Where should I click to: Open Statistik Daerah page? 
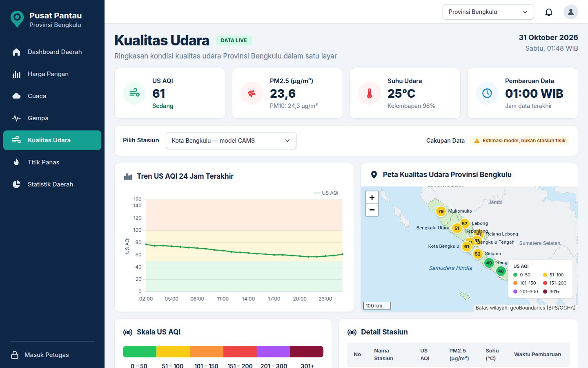(x=52, y=184)
